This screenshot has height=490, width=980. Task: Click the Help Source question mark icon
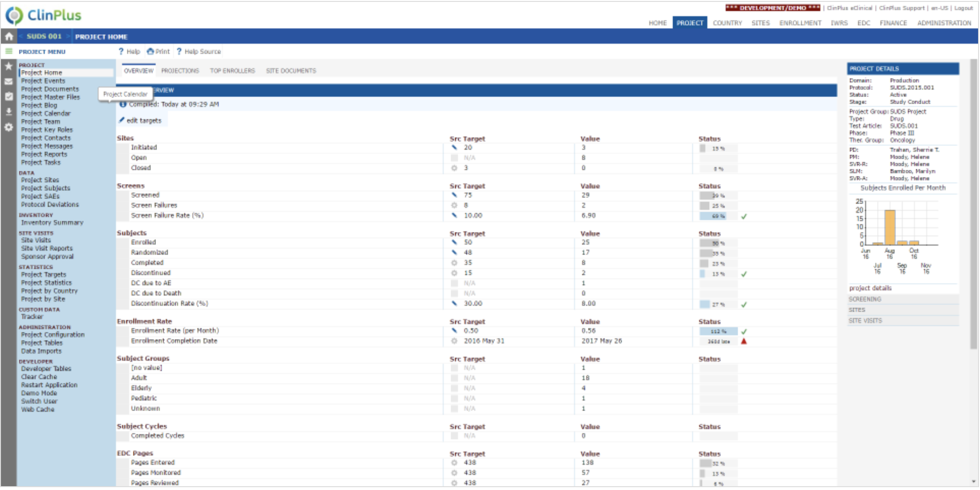(x=179, y=51)
